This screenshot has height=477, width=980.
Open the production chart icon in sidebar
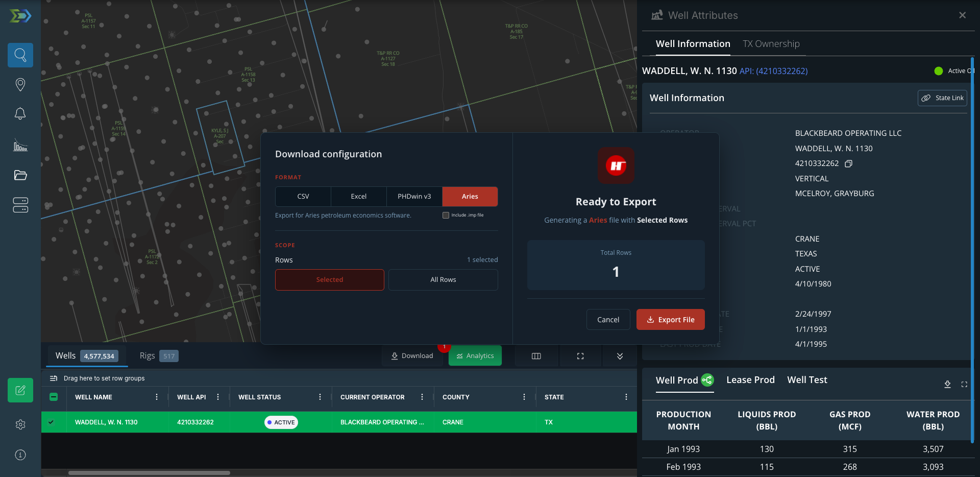pyautogui.click(x=20, y=145)
